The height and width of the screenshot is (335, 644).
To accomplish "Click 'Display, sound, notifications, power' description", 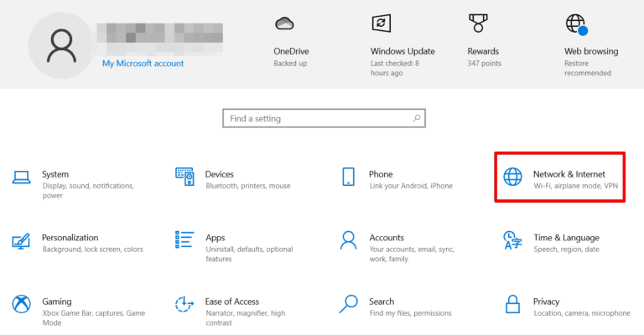I will (x=88, y=191).
